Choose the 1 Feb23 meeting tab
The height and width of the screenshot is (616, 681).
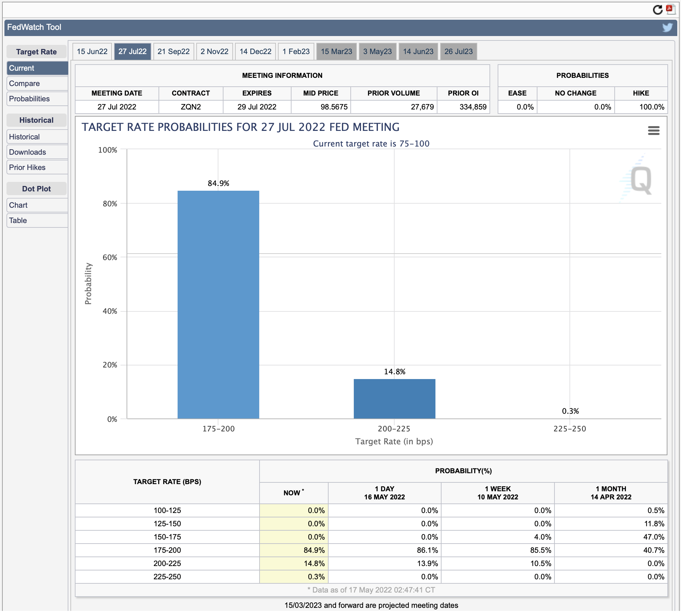296,52
